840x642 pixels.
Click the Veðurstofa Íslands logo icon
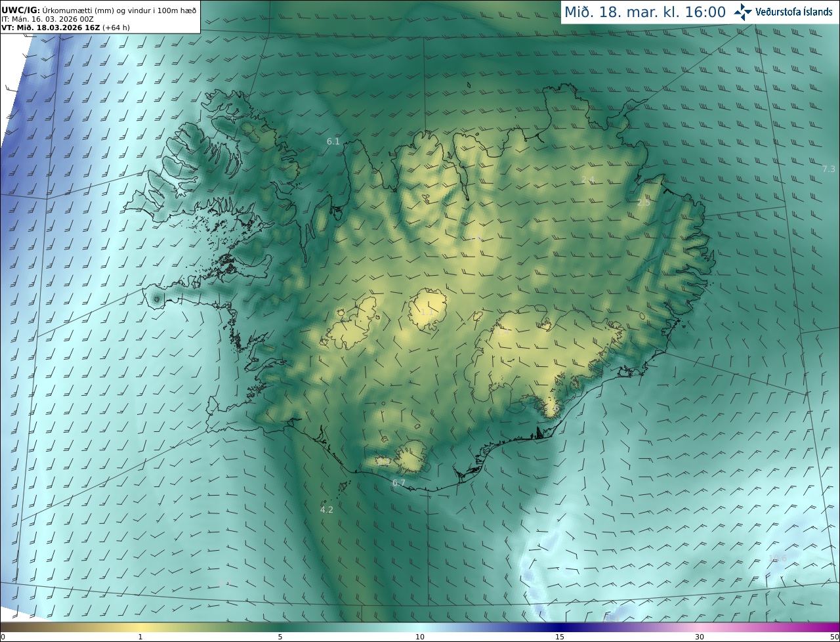click(x=743, y=12)
